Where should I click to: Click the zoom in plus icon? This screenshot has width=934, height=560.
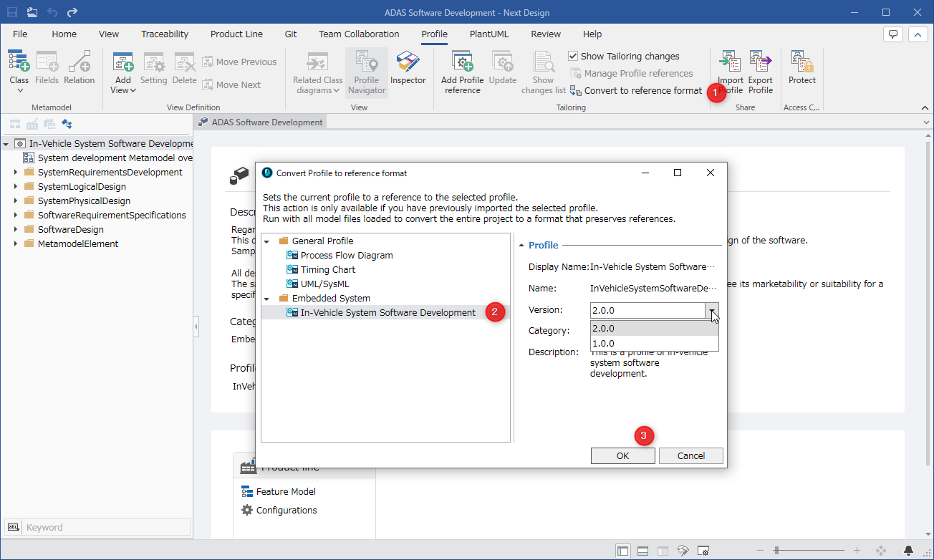pyautogui.click(x=856, y=551)
